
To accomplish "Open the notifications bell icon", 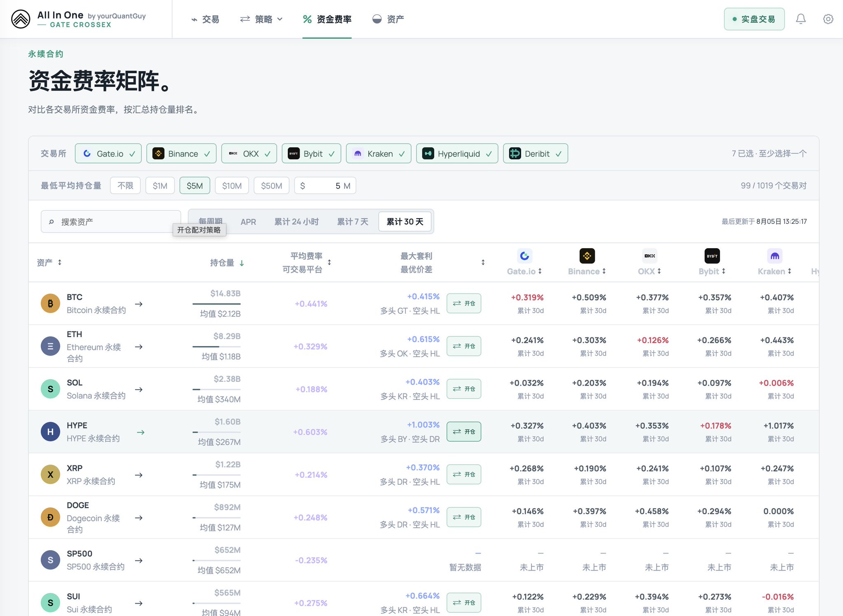I will [801, 19].
